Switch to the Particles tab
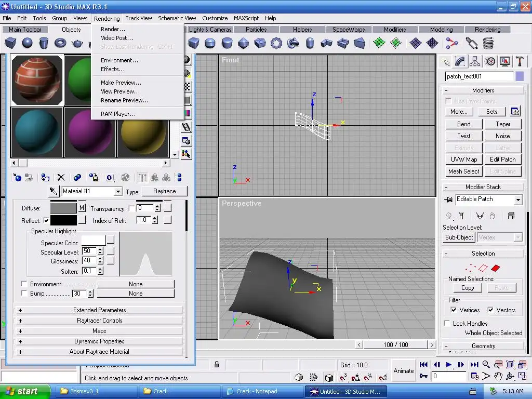Viewport: 532px width, 399px height. point(256,30)
